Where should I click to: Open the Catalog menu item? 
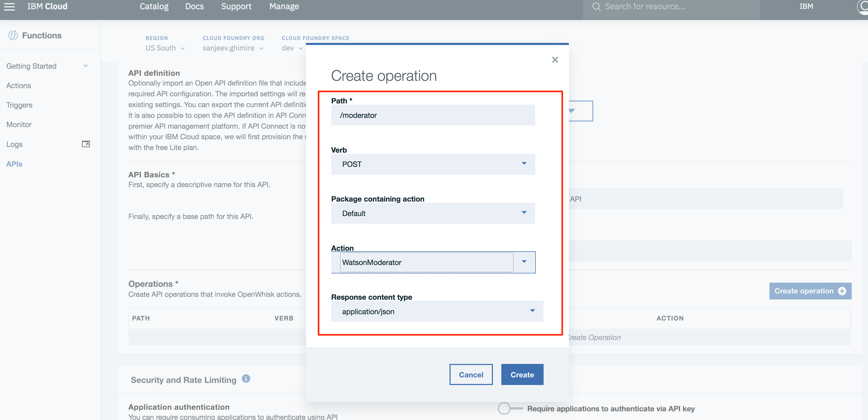coord(154,6)
